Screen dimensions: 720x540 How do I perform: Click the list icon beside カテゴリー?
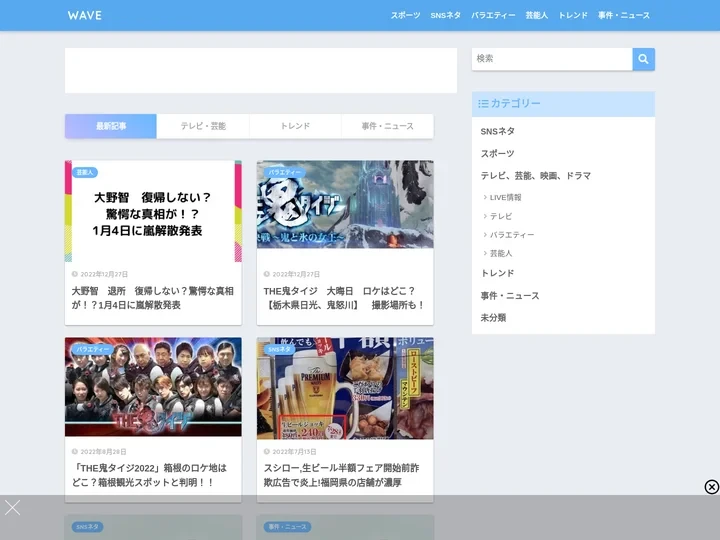[483, 104]
